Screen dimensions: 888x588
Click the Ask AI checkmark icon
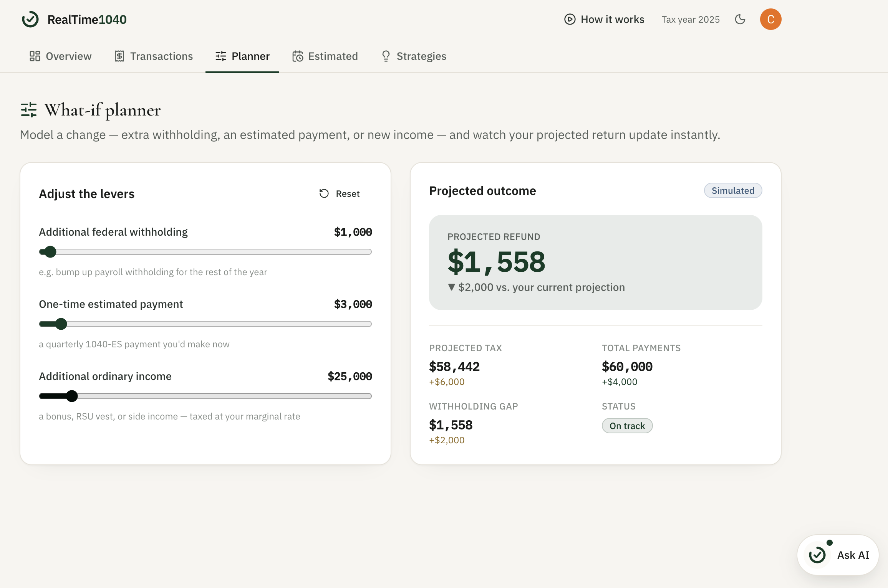point(817,555)
